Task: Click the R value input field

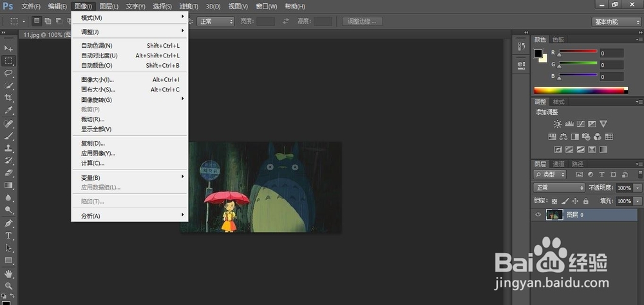Action: 612,53
